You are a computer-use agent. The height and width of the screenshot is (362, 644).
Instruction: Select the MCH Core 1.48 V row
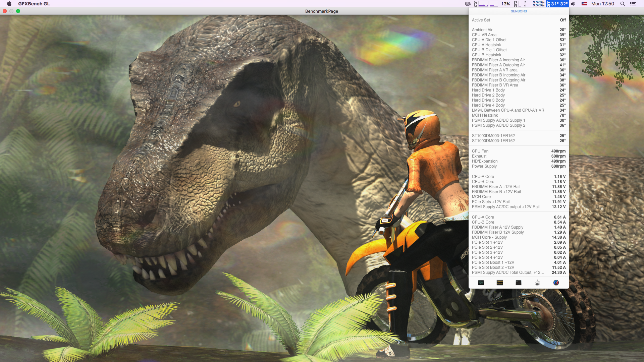click(x=519, y=197)
